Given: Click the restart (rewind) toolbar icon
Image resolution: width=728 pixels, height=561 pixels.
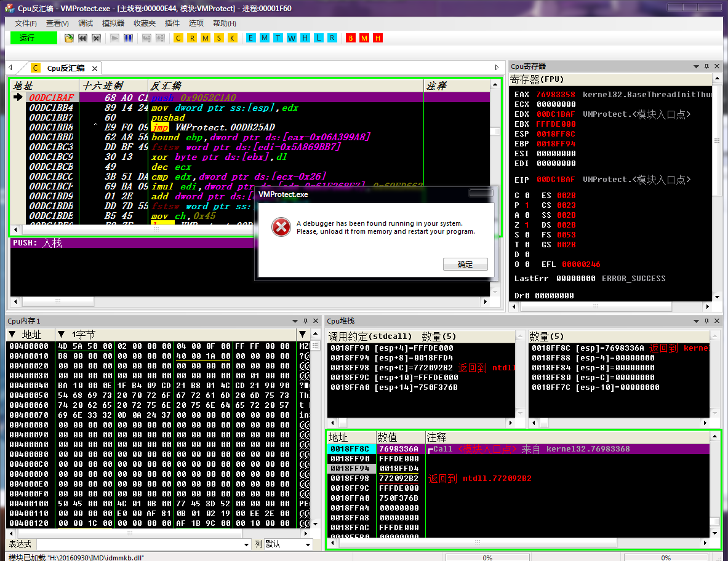Looking at the screenshot, I should (82, 38).
